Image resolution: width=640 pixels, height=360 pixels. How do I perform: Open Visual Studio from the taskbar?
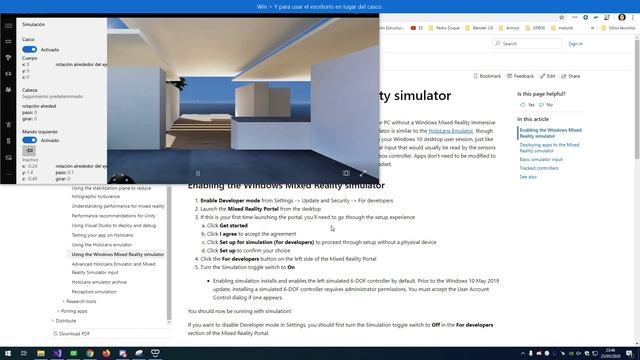[57, 353]
